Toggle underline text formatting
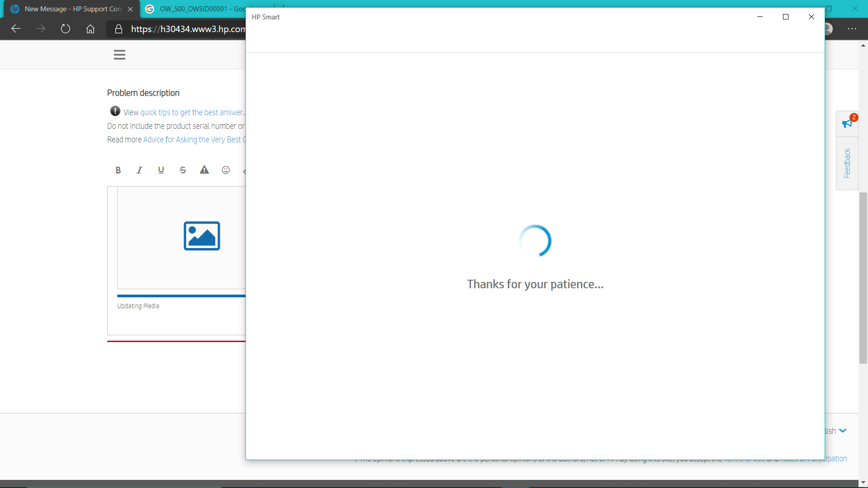This screenshot has width=868, height=488. coord(160,170)
